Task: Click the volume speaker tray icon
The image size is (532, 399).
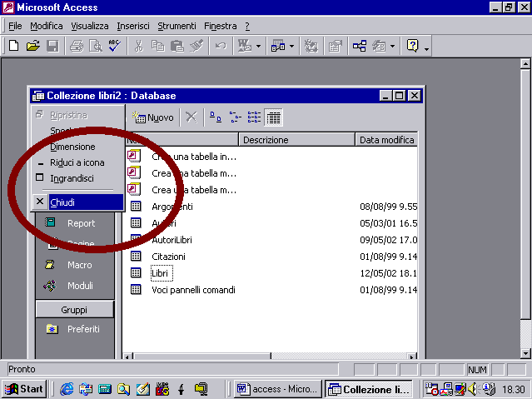Action: pos(471,389)
